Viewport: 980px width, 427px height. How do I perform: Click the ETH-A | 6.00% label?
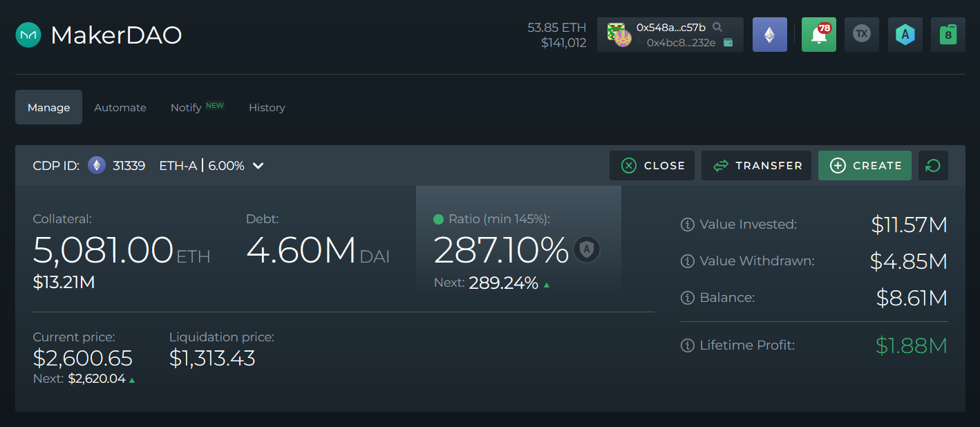(202, 166)
